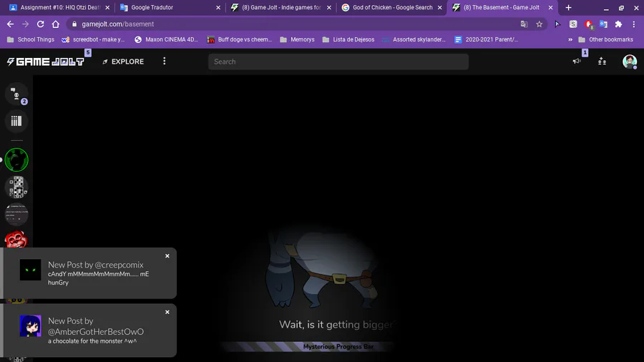This screenshot has height=362, width=644.
Task: Open the user avatar account menu
Action: (x=629, y=62)
